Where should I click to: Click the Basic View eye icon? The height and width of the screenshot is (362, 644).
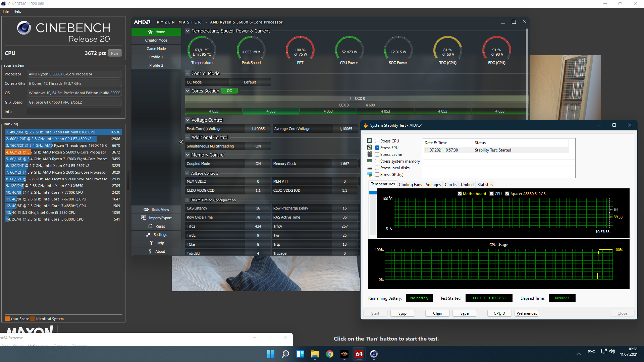pos(146,209)
